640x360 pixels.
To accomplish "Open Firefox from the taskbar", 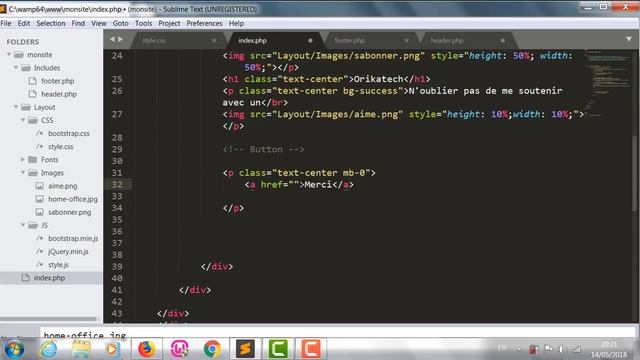I will tap(147, 349).
